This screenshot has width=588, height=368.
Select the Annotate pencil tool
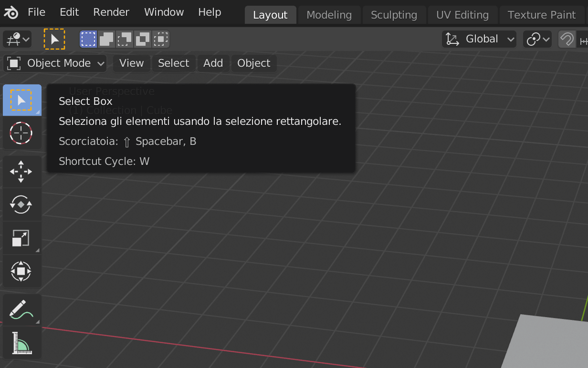pos(21,310)
